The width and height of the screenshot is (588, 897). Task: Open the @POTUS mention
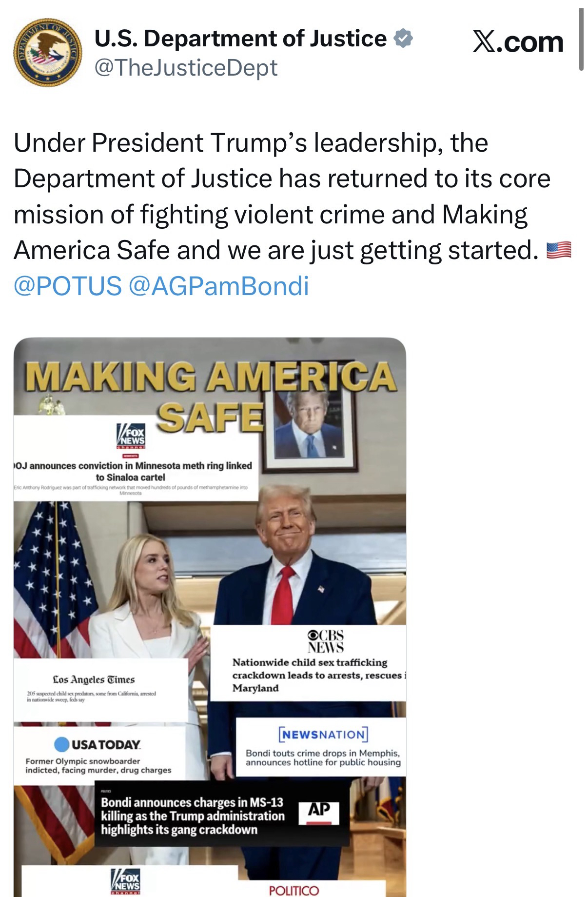(x=68, y=285)
